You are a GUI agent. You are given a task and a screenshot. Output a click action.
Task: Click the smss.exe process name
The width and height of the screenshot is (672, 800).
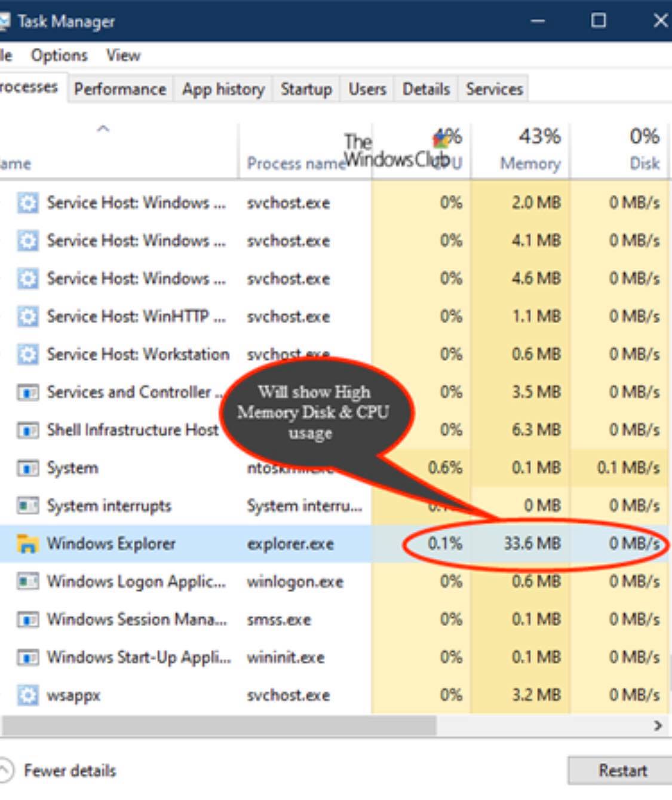pos(279,620)
